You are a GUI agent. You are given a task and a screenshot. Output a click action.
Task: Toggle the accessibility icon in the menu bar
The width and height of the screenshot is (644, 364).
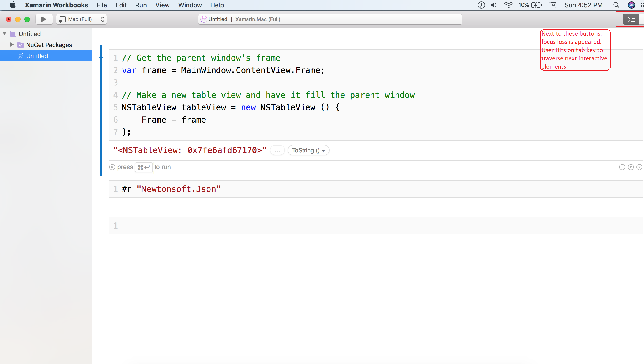[x=481, y=5]
